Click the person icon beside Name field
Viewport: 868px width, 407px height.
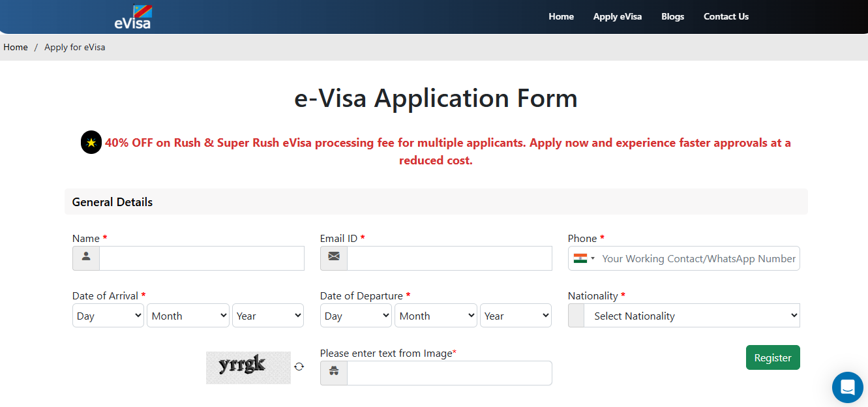(x=86, y=258)
